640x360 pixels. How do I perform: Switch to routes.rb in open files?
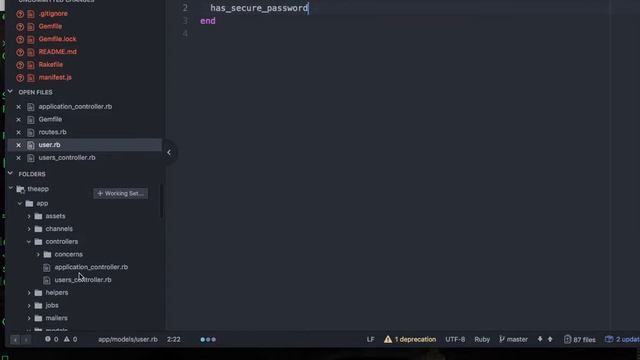(x=52, y=132)
